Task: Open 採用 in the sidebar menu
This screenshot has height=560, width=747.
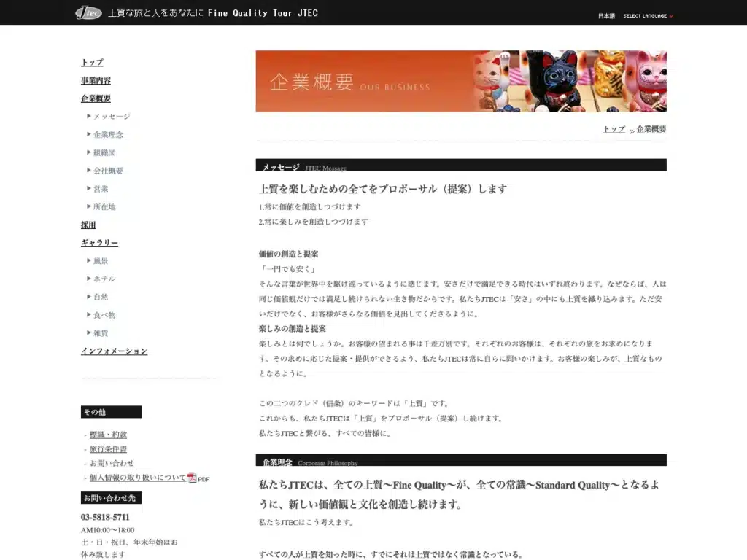Action: coord(88,225)
